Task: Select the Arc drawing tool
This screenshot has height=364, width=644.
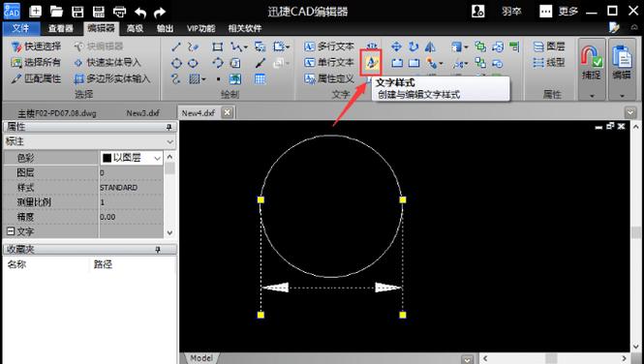Action: tap(218, 63)
